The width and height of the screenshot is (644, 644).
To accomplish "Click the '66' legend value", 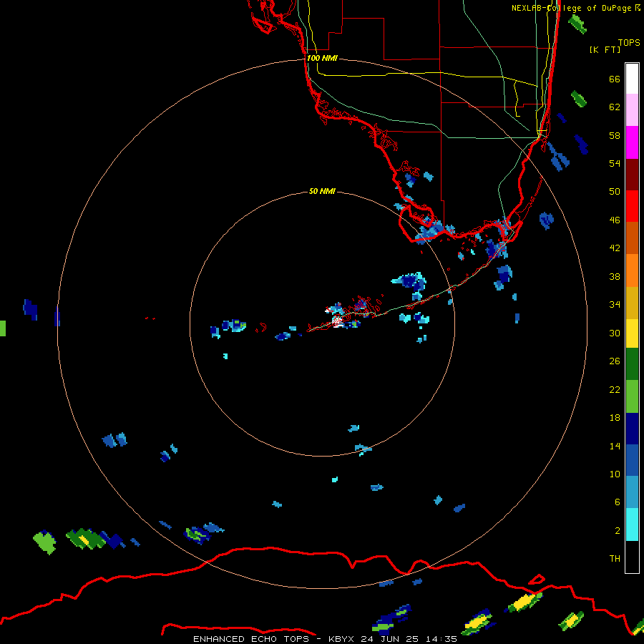I will (615, 79).
